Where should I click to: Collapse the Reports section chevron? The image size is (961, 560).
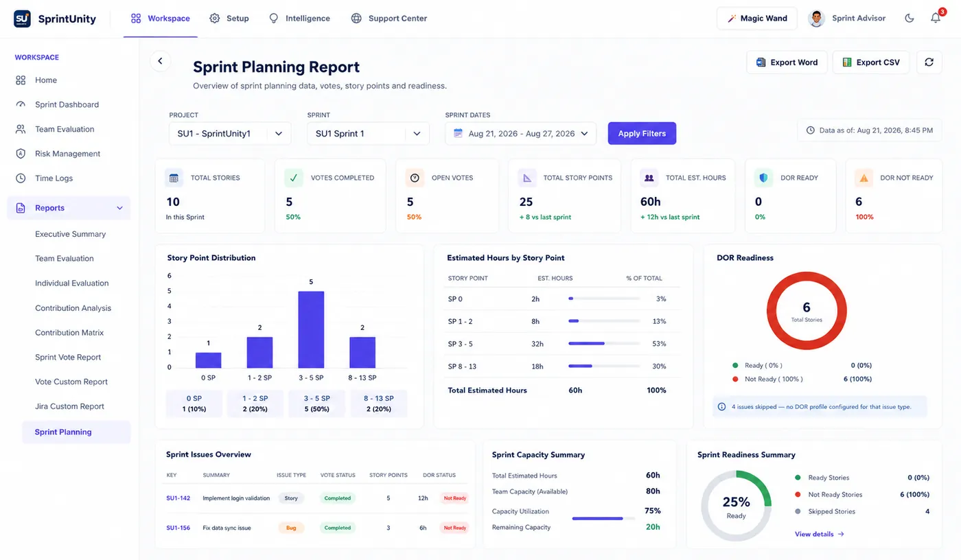[120, 208]
